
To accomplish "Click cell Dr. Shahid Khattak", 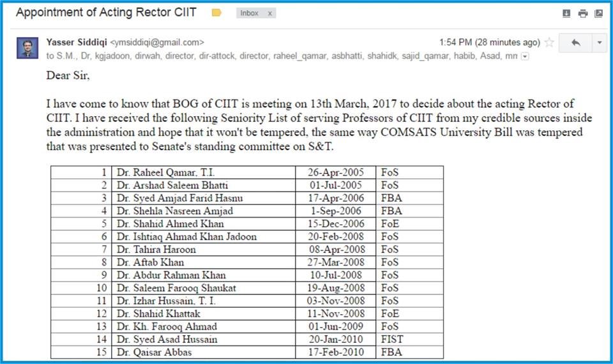I will [x=203, y=314].
